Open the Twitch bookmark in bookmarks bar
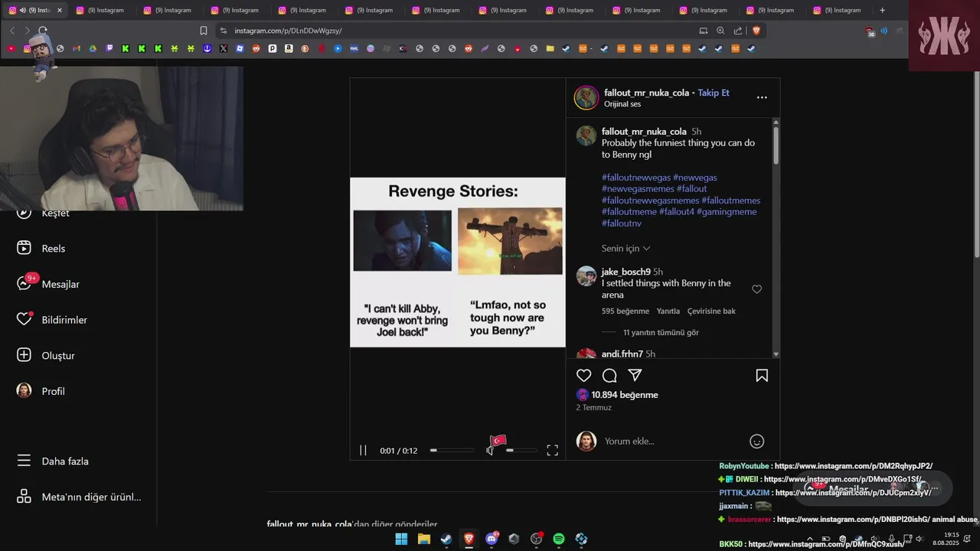The width and height of the screenshot is (980, 551). (x=109, y=48)
